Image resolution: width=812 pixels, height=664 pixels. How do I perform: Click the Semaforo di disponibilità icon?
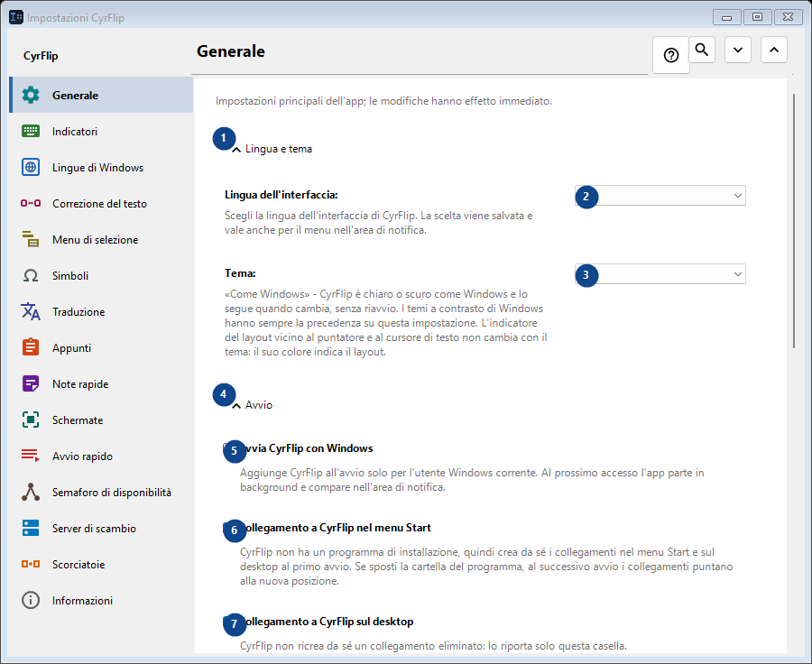pos(31,492)
